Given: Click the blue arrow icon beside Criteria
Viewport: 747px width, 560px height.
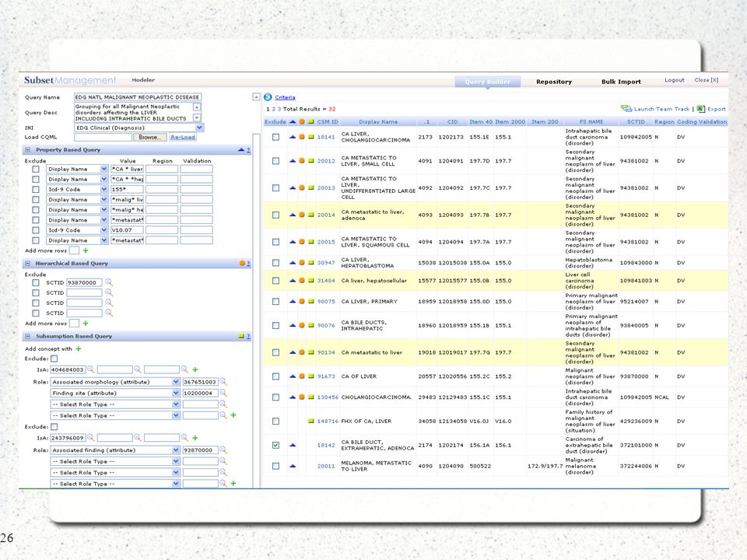Looking at the screenshot, I should coord(268,97).
